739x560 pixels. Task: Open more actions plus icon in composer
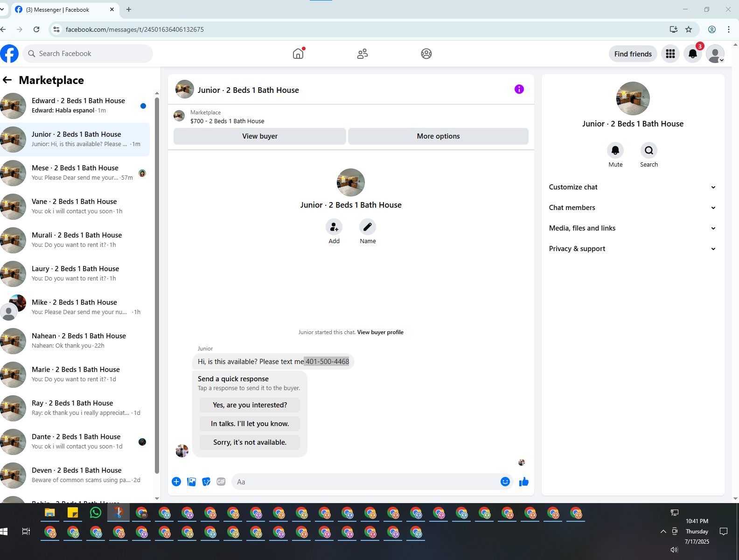click(x=176, y=482)
